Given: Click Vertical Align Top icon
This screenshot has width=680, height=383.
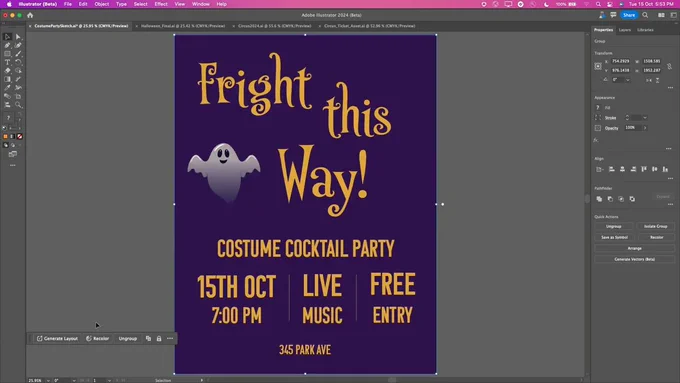Looking at the screenshot, I should pyautogui.click(x=644, y=169).
